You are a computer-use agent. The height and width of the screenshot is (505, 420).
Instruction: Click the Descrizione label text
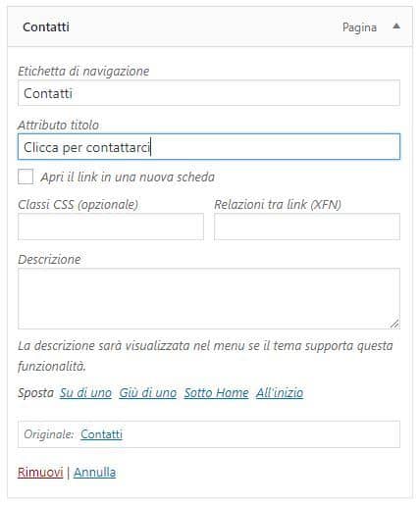tap(49, 259)
